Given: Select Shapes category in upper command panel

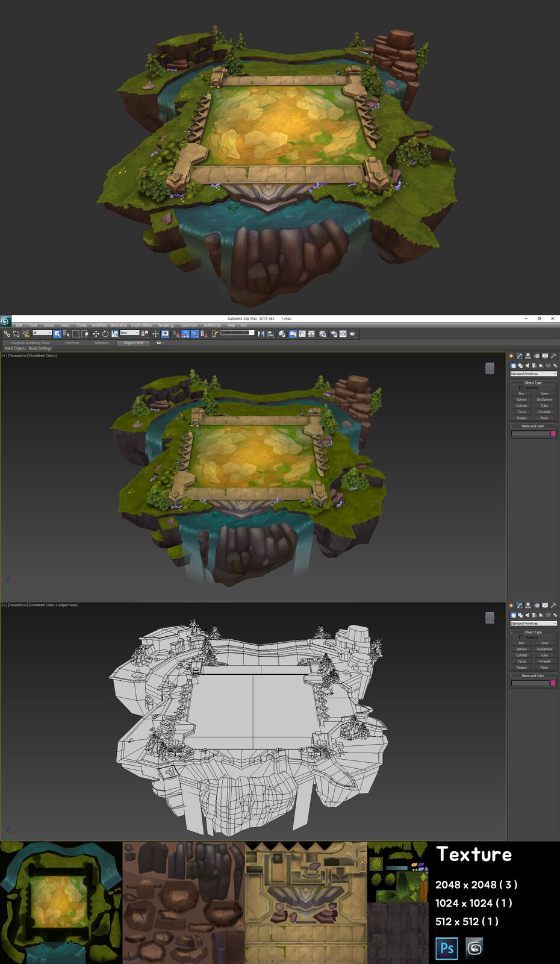Looking at the screenshot, I should pyautogui.click(x=520, y=365).
